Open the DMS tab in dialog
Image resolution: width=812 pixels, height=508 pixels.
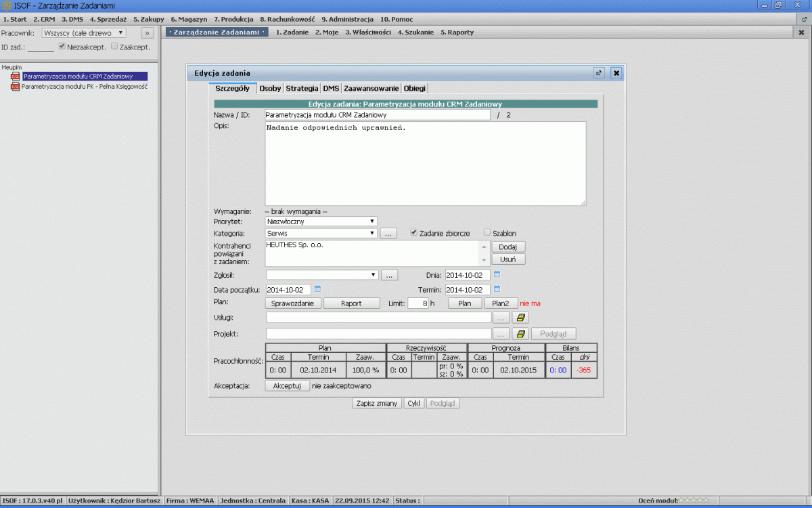click(x=331, y=88)
